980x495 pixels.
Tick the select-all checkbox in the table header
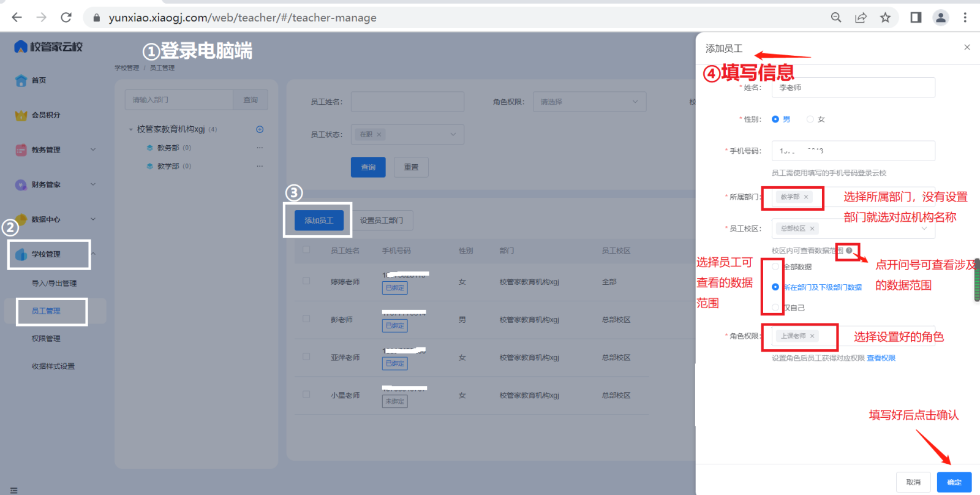coord(306,250)
